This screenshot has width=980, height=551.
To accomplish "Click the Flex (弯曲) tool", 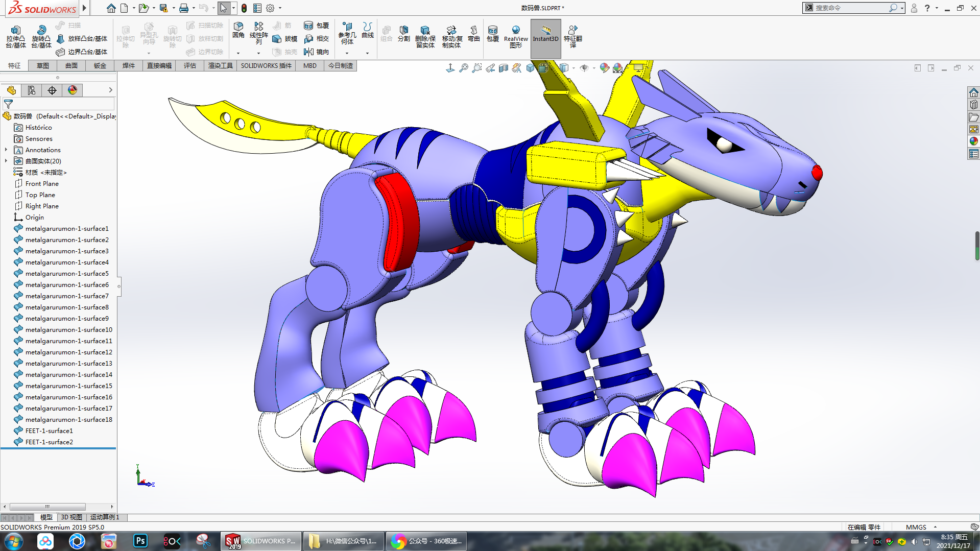I will click(x=474, y=33).
